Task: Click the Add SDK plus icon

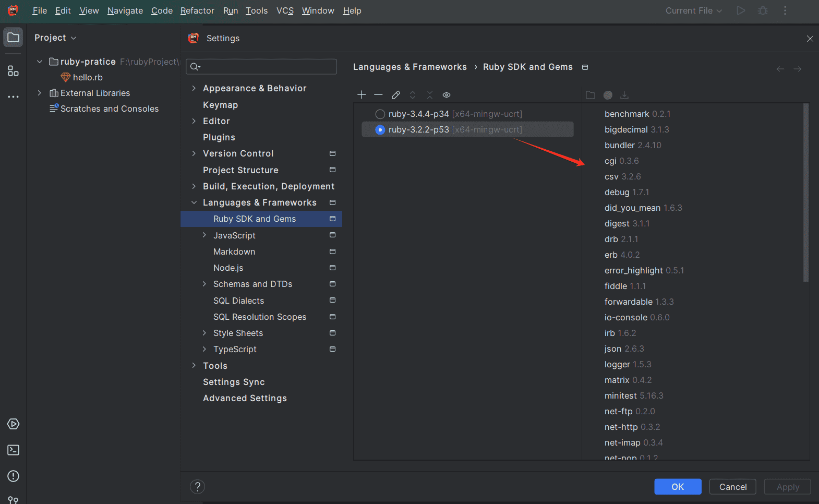Action: 362,94
